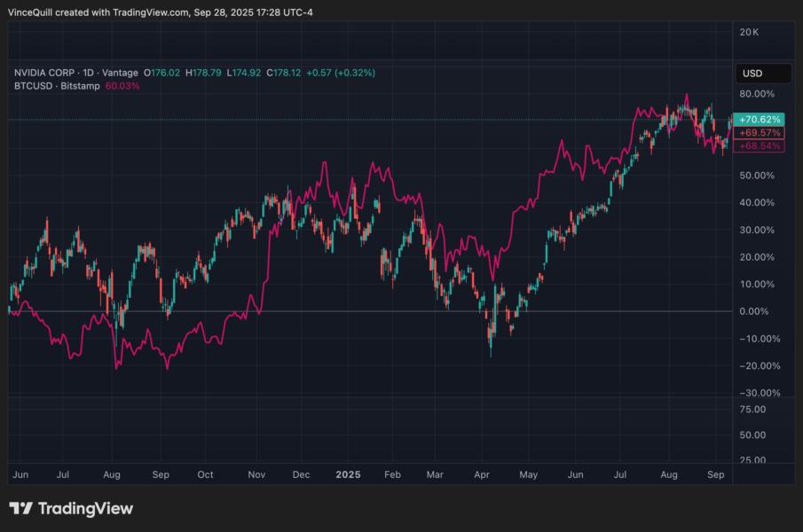Viewport: 803px width, 532px height.
Task: Click the 80.00% mark on the percent scale
Action: 756,91
